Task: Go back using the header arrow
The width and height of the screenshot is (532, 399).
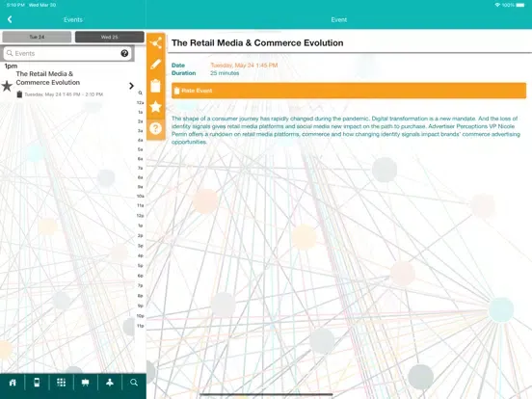Action: [10, 19]
